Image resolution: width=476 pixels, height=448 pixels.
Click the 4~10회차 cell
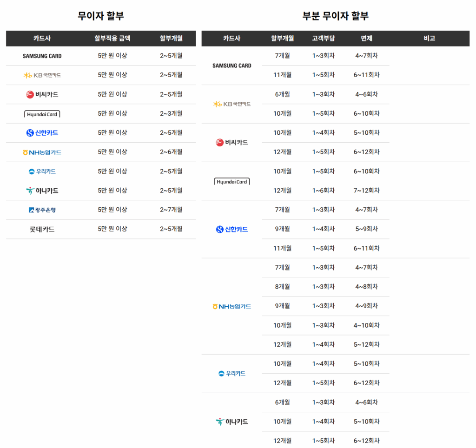pos(366,325)
